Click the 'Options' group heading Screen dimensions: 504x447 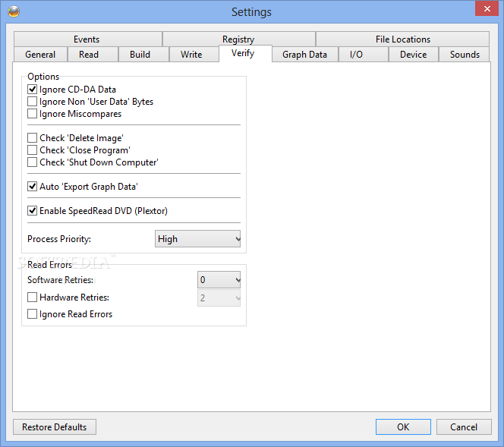click(x=43, y=77)
